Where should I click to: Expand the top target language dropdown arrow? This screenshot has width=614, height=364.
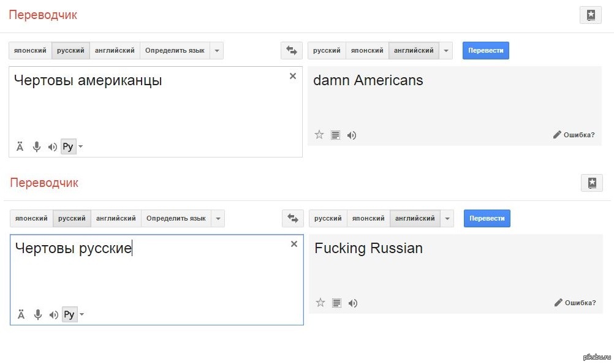pos(446,50)
